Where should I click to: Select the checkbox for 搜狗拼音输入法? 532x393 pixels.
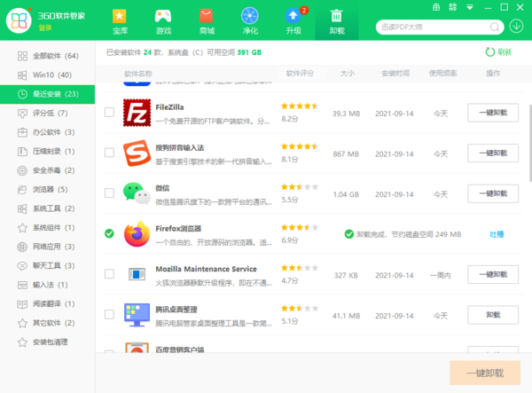(109, 153)
